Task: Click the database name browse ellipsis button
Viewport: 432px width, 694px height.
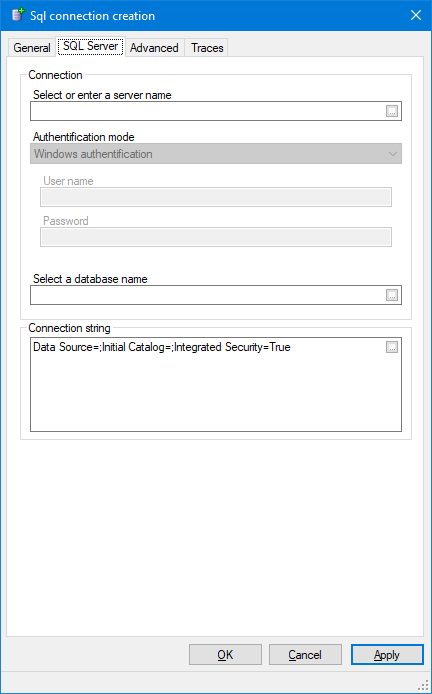Action: point(392,295)
